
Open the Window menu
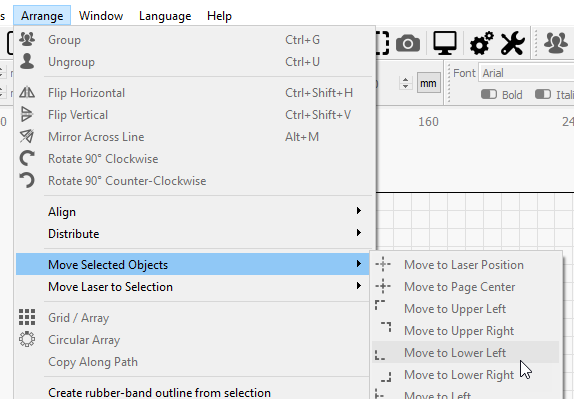pyautogui.click(x=101, y=16)
